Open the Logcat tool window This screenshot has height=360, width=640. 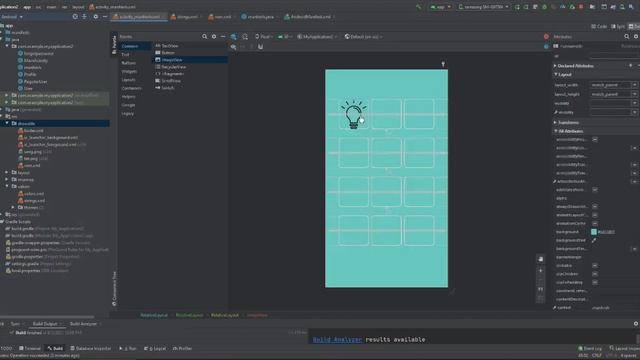pos(155,349)
